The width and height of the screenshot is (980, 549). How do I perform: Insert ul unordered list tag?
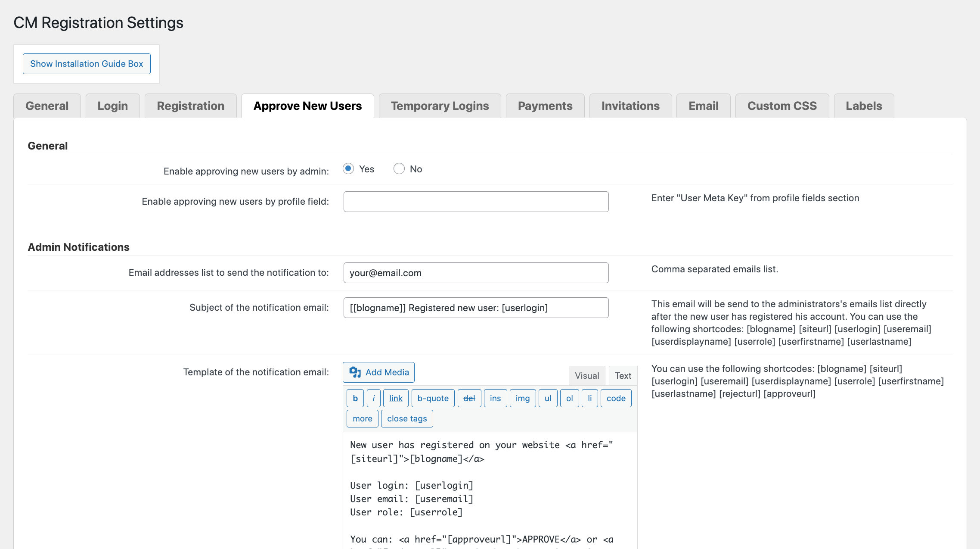pyautogui.click(x=548, y=398)
